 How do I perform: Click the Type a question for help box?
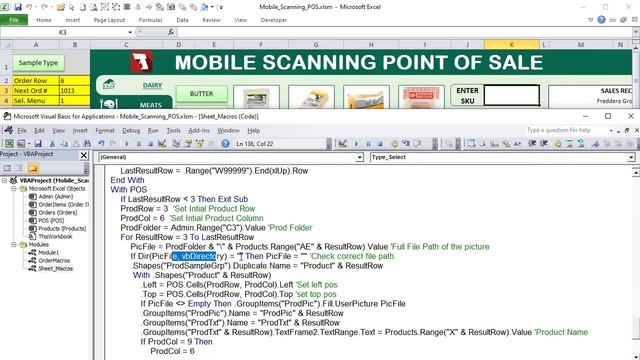[x=566, y=130]
